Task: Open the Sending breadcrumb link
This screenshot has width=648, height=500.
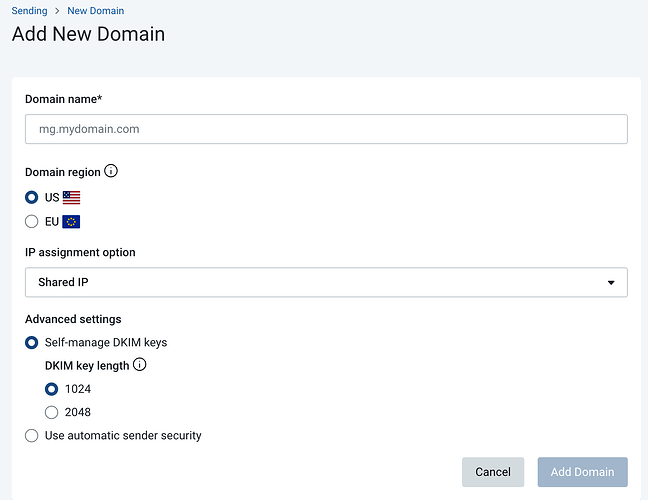Action: click(x=29, y=11)
